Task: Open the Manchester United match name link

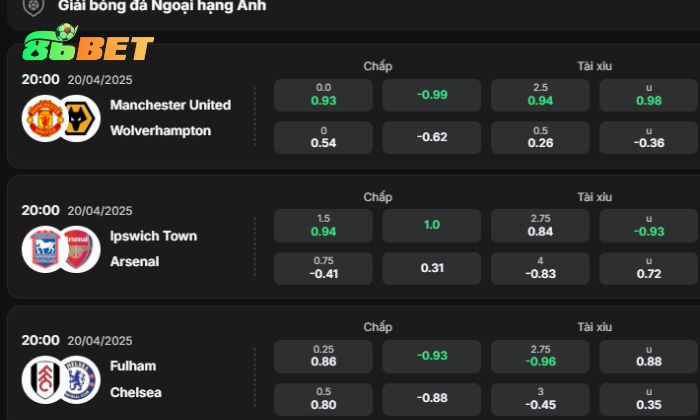Action: [x=170, y=105]
